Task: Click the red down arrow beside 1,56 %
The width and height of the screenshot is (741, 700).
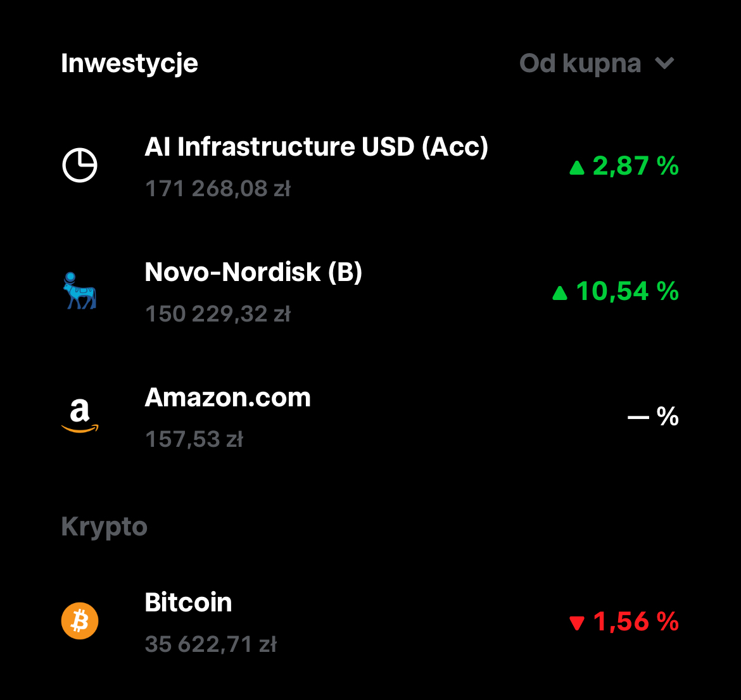Action: [576, 623]
